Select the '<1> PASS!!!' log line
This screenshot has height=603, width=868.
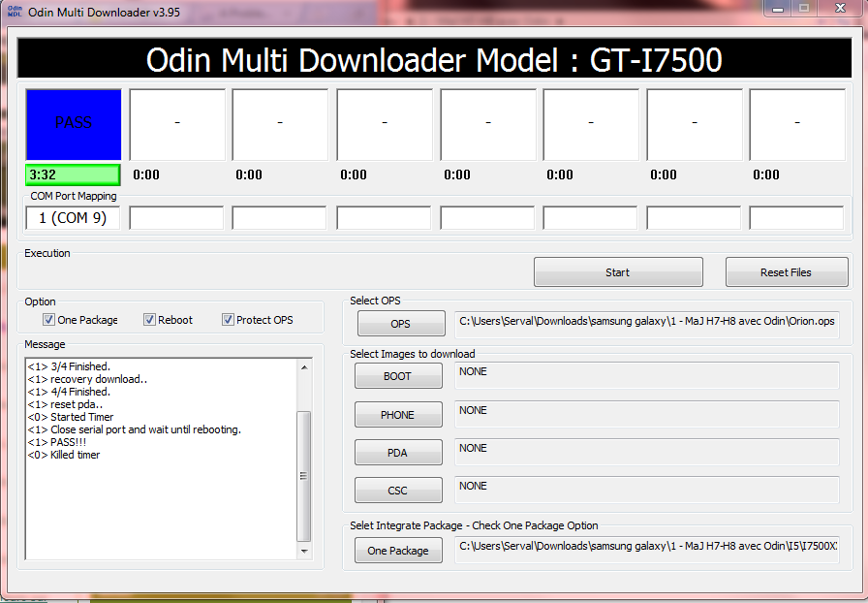[x=57, y=442]
